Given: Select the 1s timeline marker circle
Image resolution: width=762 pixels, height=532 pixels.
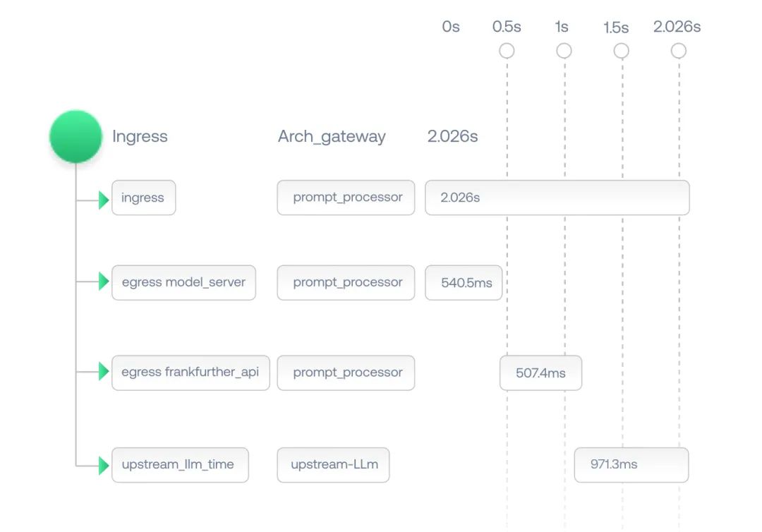Looking at the screenshot, I should coord(564,51).
